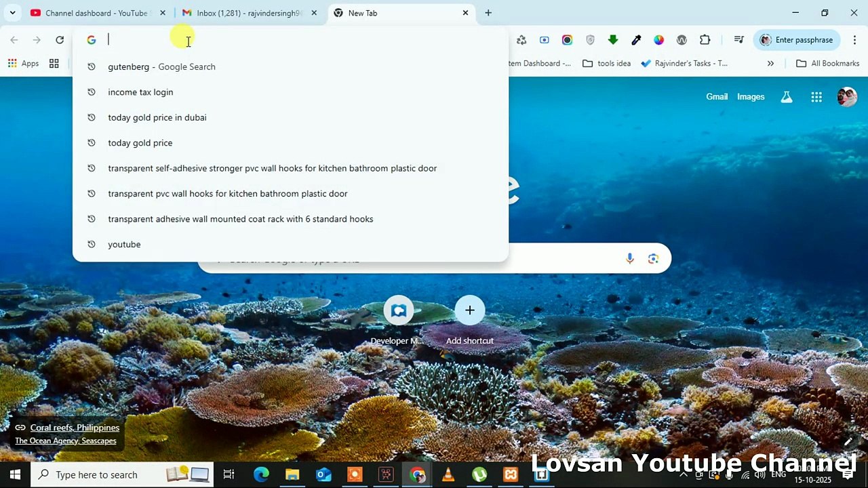Viewport: 868px width, 488px height.
Task: Open the ENG language indicator in tray
Action: point(778,474)
